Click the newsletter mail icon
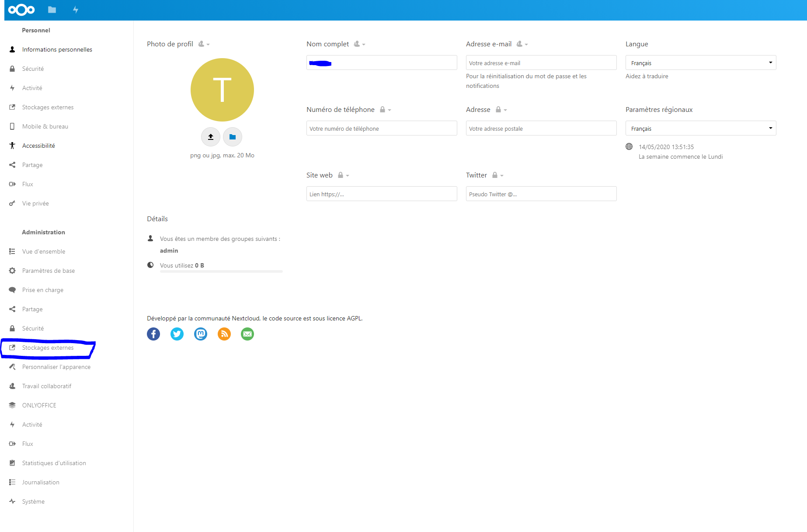The height and width of the screenshot is (532, 807). point(247,334)
